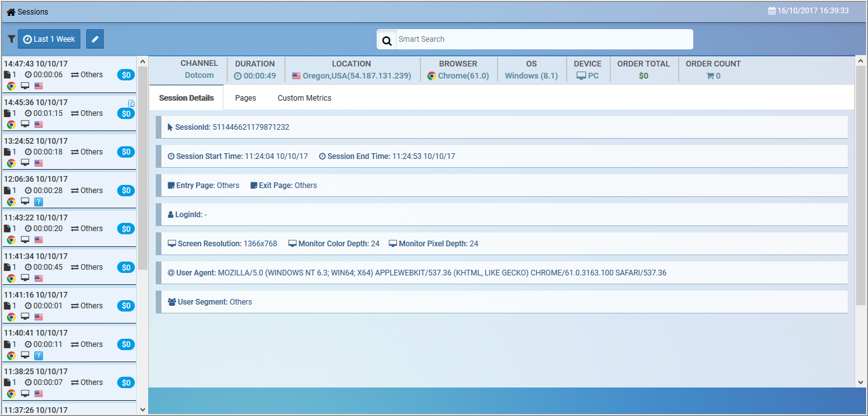The image size is (868, 416).
Task: Click the clock icon in the 11:41:16 session
Action: point(28,306)
